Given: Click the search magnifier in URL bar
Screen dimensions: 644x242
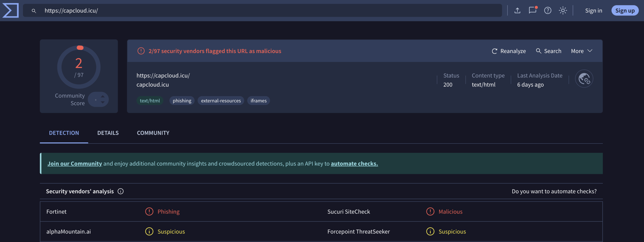Looking at the screenshot, I should pos(34,11).
